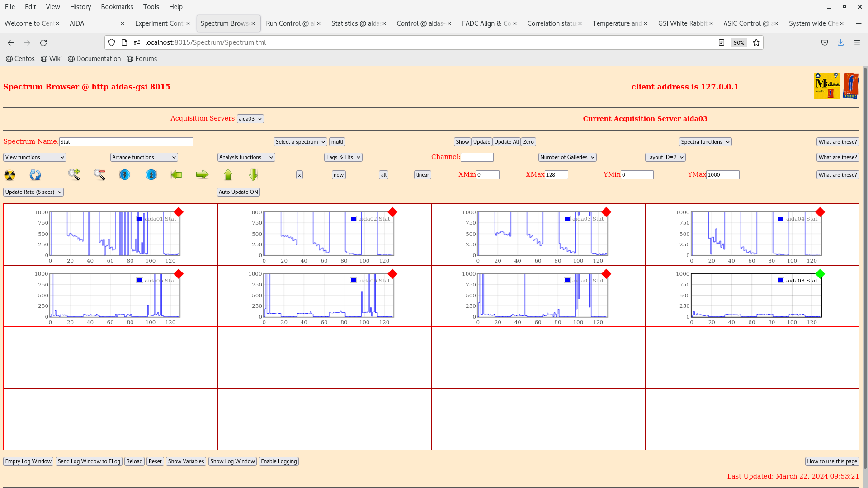
Task: Click the green right arrow icon
Action: 202,174
